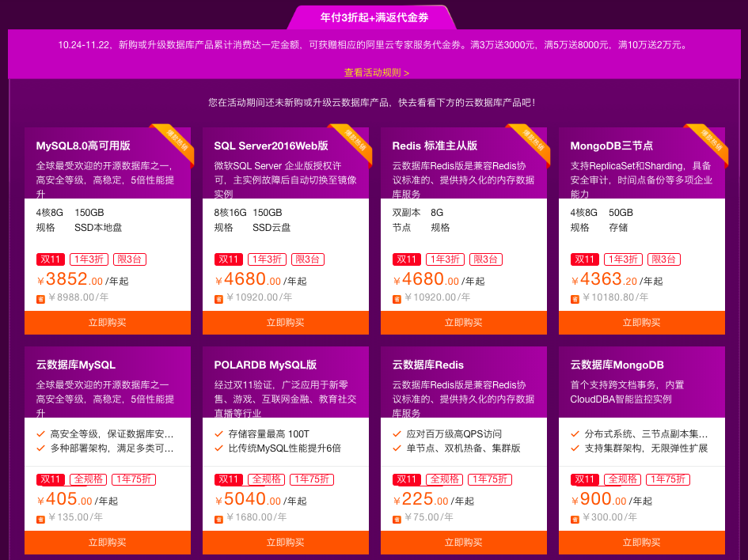Click the 1年3折 tag on MongoDB三节点 card

point(623,259)
